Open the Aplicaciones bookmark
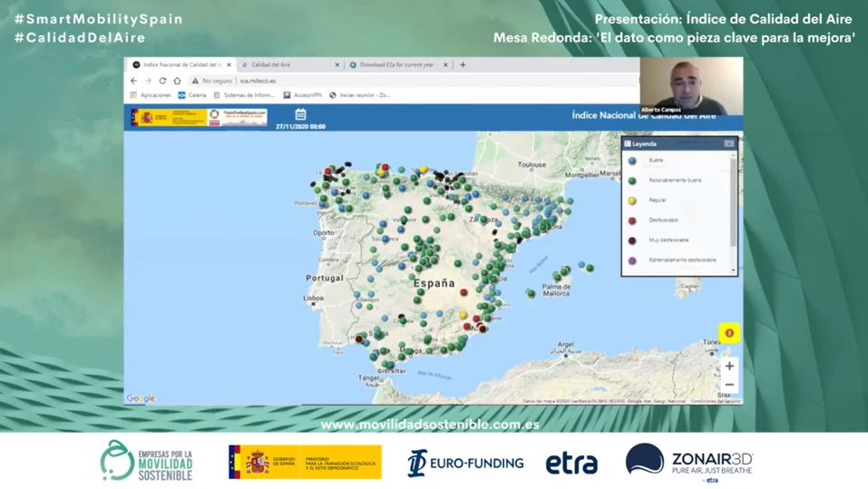Image resolution: width=868 pixels, height=489 pixels. (151, 95)
